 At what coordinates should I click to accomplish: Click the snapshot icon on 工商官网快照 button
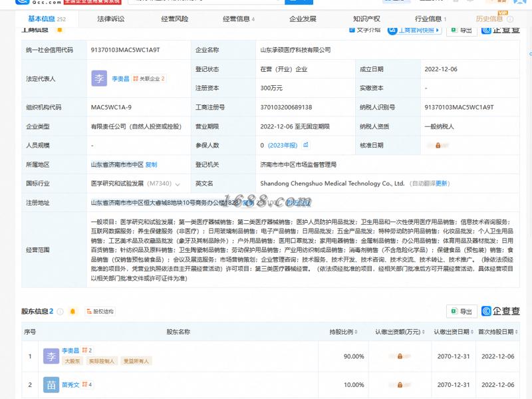pyautogui.click(x=392, y=30)
